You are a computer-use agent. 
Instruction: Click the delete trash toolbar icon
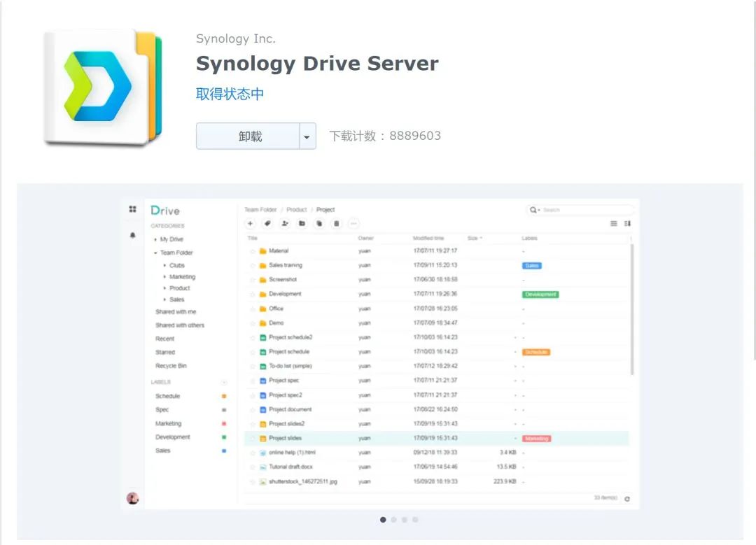pos(337,224)
